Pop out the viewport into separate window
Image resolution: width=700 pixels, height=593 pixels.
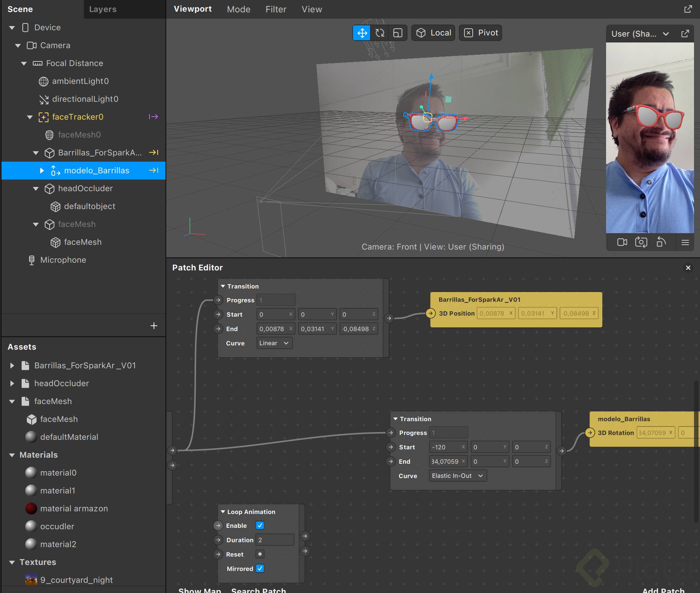(688, 9)
